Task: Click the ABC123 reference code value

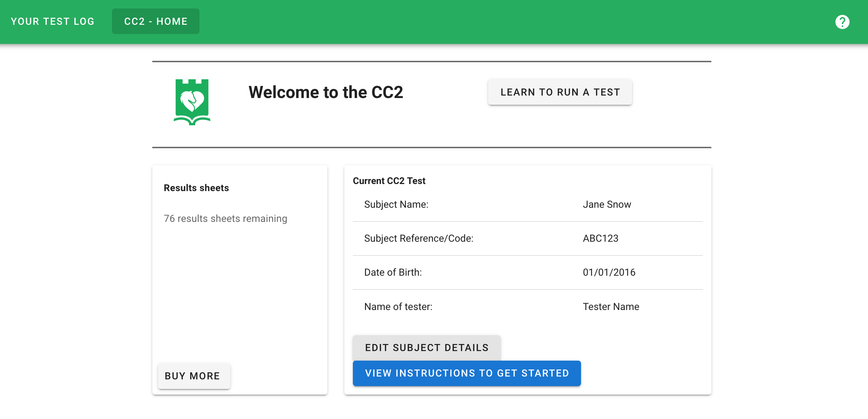Action: coord(601,239)
